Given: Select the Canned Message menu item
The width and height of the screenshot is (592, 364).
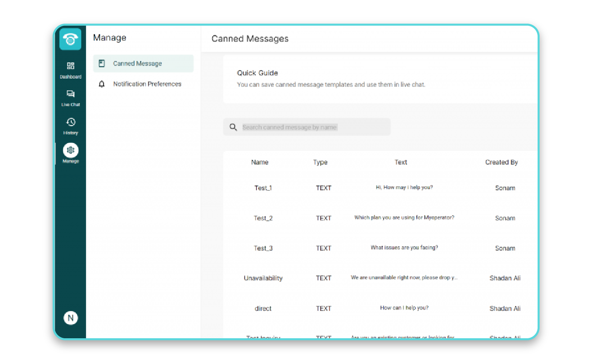Looking at the screenshot, I should 143,63.
